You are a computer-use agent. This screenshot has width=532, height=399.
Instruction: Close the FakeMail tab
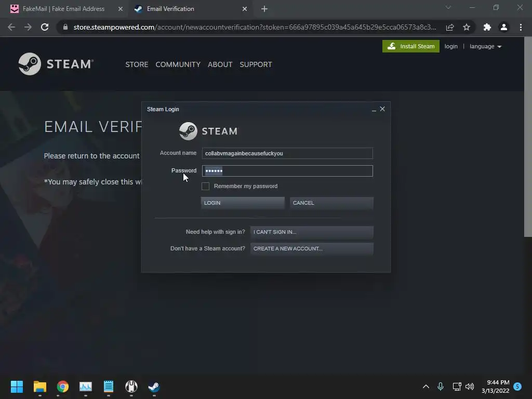point(121,9)
